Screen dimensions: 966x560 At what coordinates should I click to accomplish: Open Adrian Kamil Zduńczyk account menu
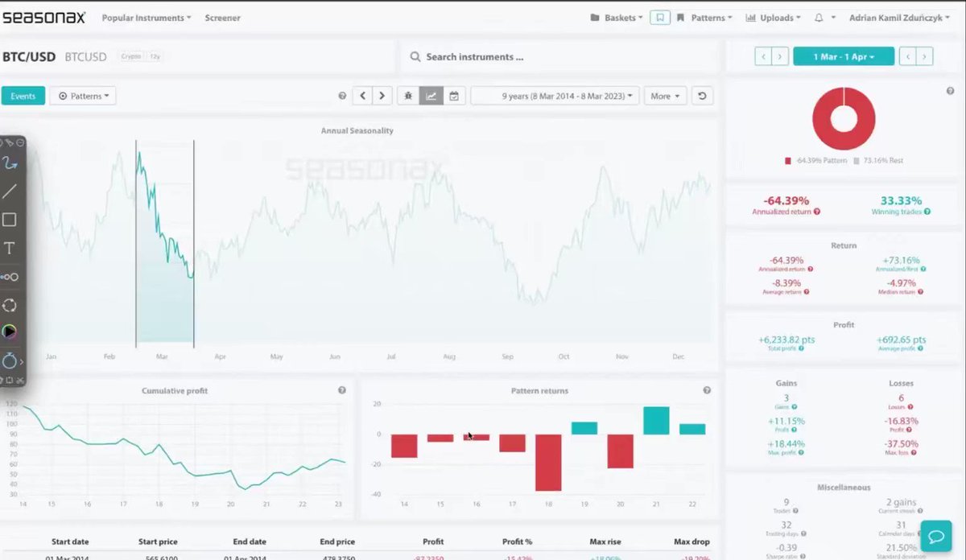click(x=899, y=18)
